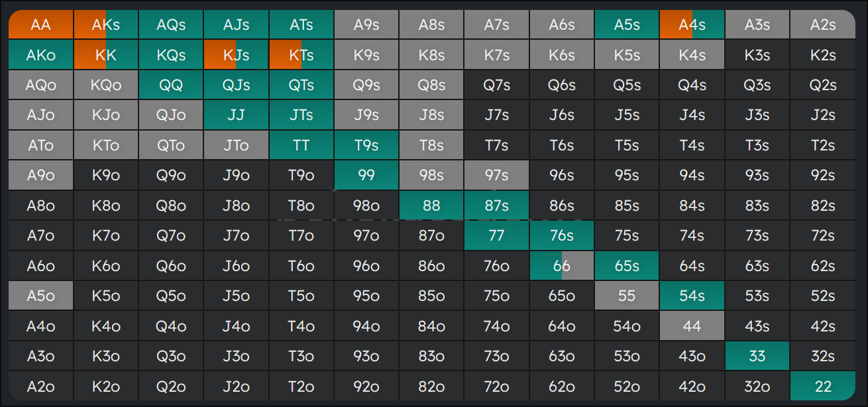Select the 33 pocket threes cell

[757, 356]
